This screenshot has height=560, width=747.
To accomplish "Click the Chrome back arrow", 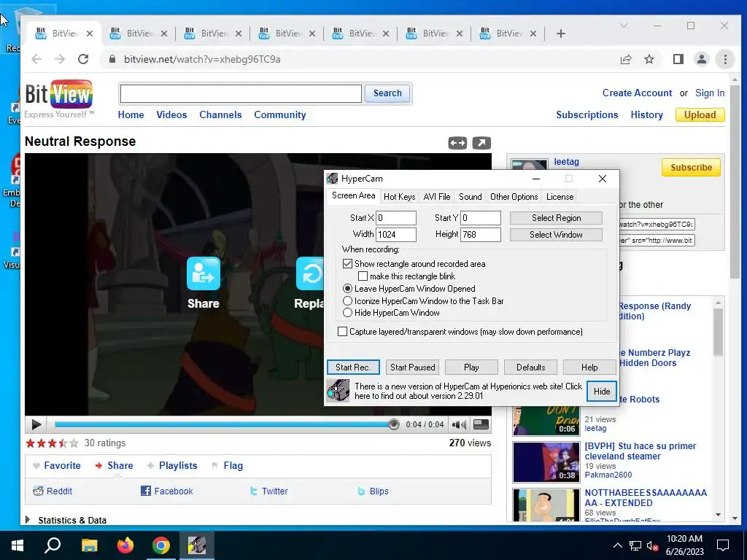I will tap(36, 59).
